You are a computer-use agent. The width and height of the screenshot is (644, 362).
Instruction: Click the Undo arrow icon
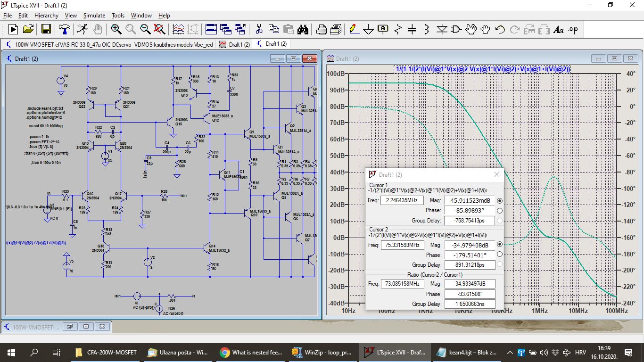point(500,29)
